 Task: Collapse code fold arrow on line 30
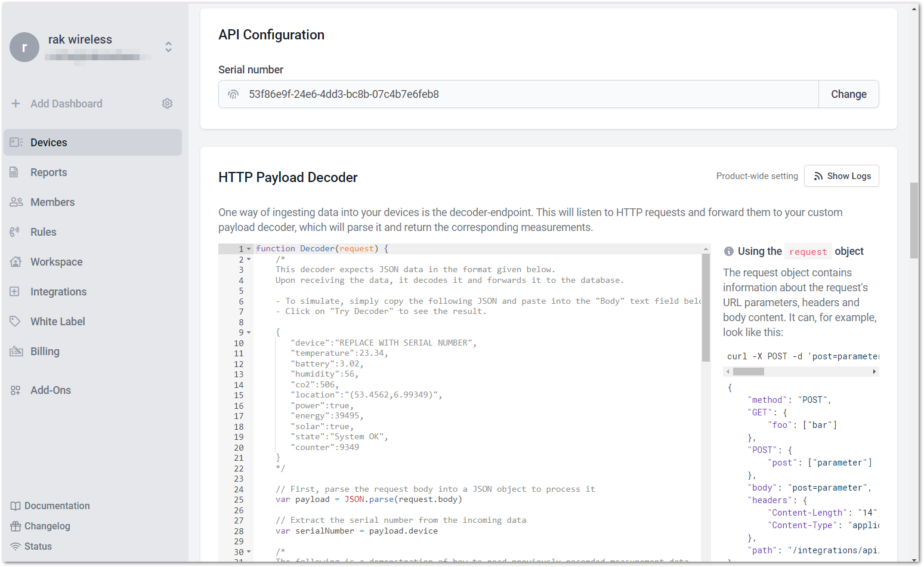pyautogui.click(x=249, y=552)
